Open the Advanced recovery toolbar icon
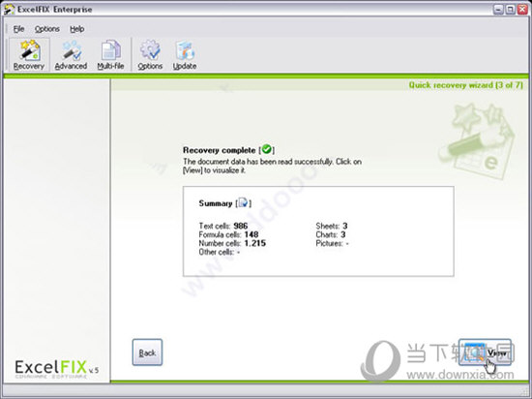 point(71,54)
